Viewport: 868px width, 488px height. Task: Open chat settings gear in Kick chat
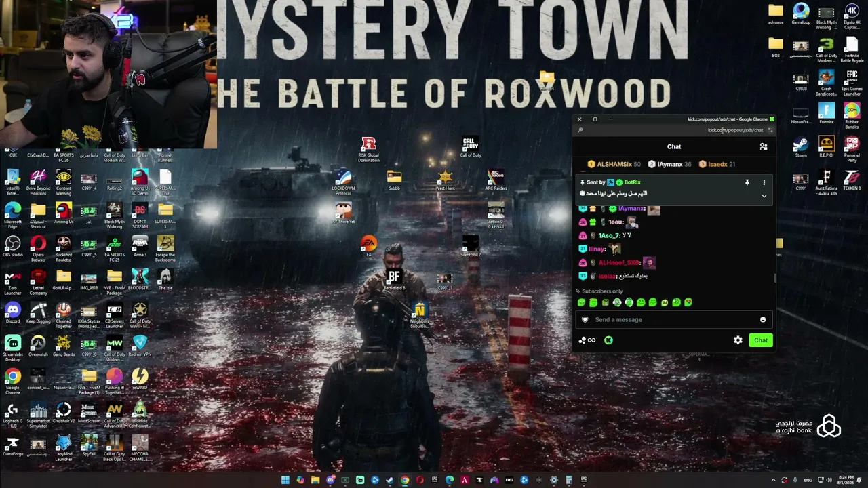coord(738,340)
